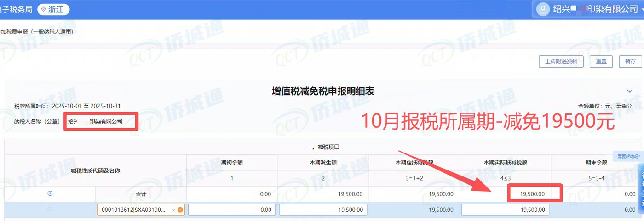This screenshot has width=644, height=221.
Task: Click the formula label 3=1+2
Action: coord(414,178)
